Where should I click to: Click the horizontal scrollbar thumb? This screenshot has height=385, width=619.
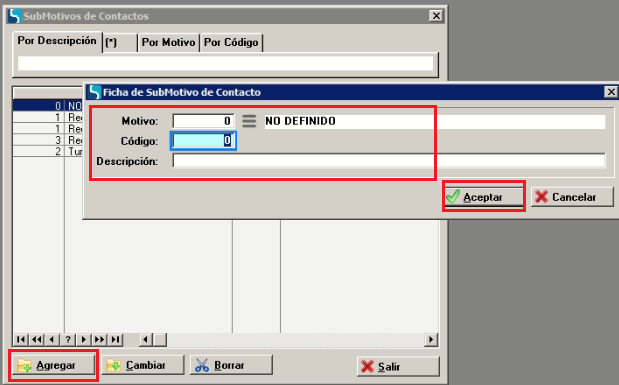[x=160, y=340]
